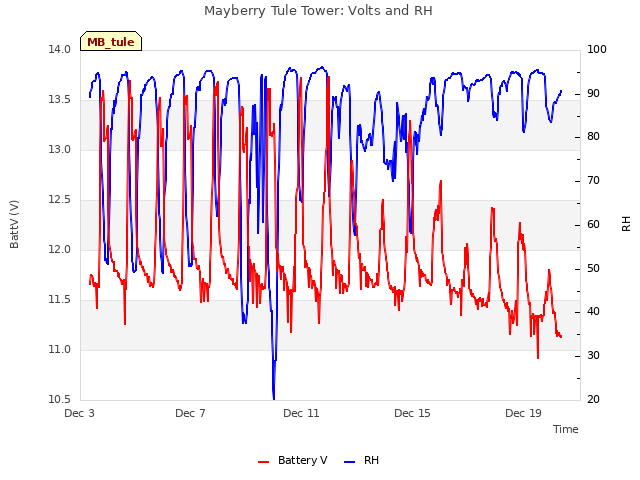Screen dimensions: 640x480
Task: Click the 11.5 voltage tick label
Action: [x=60, y=300]
